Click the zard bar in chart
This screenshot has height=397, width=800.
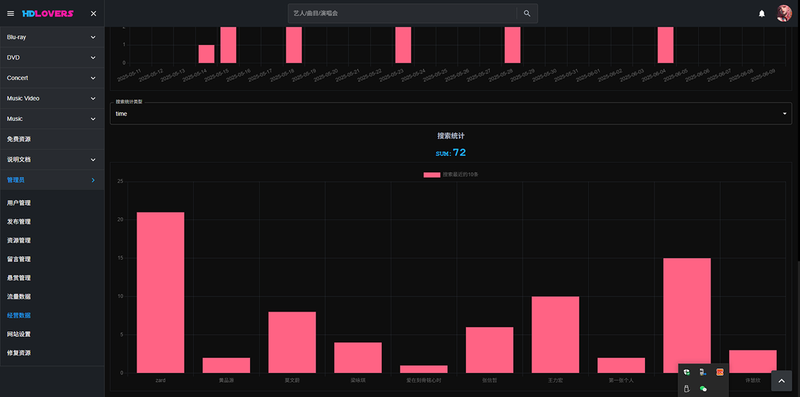[161, 292]
